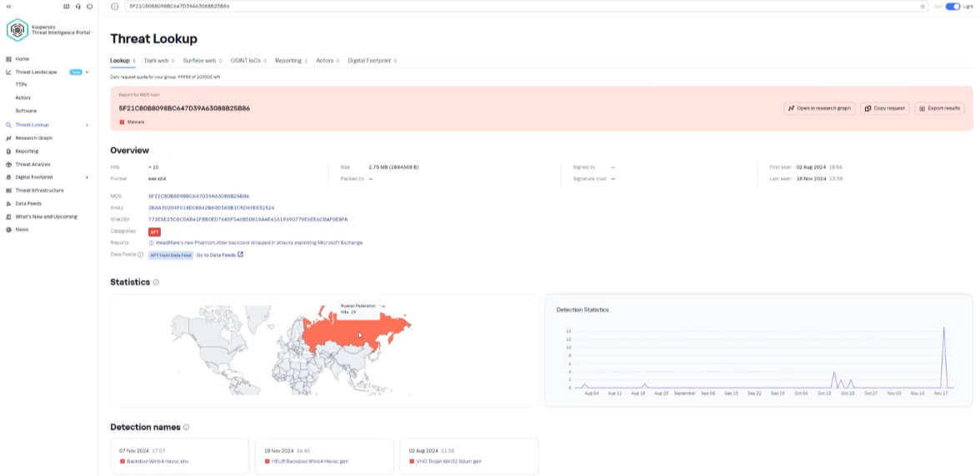Click the info icon next to Data Feeds label

[x=141, y=254]
